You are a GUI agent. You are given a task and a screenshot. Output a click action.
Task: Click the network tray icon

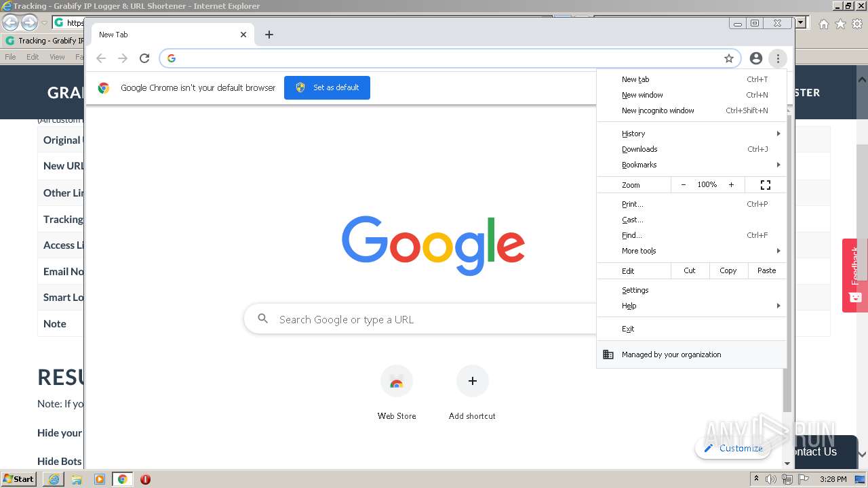point(787,479)
